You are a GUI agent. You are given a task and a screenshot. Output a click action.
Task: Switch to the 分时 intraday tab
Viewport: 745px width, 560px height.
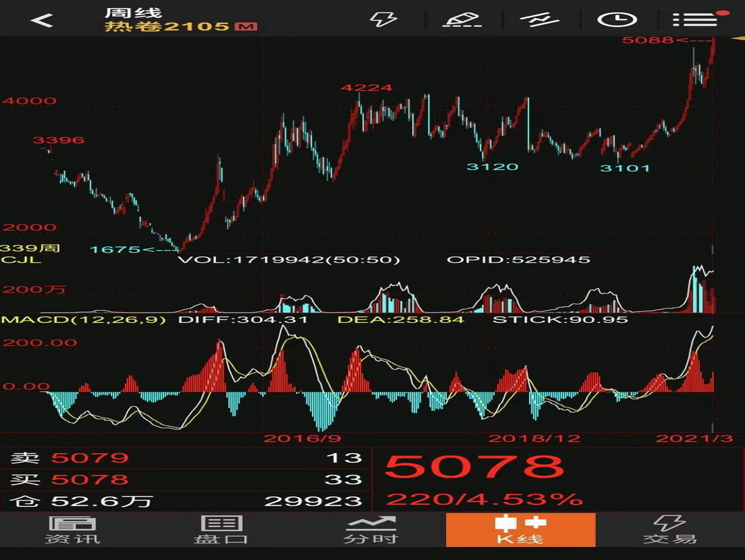(371, 530)
